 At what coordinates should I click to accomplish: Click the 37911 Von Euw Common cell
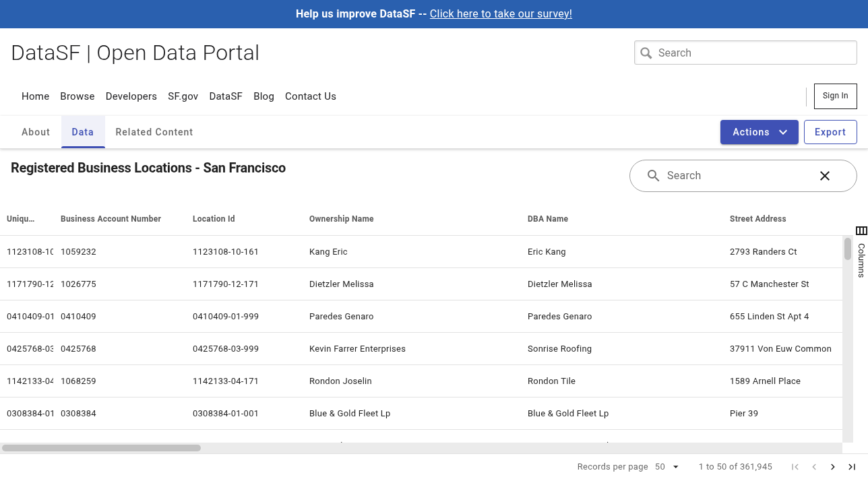781,349
